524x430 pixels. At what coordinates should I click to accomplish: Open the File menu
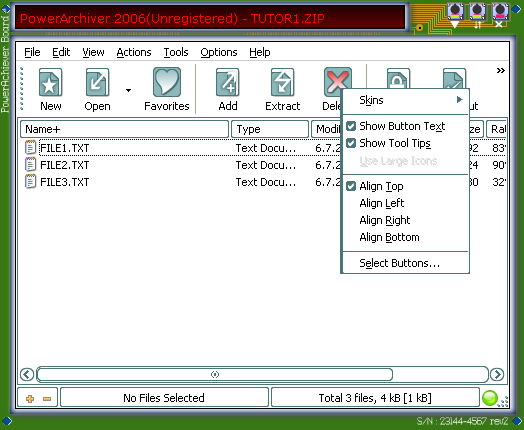pos(32,52)
